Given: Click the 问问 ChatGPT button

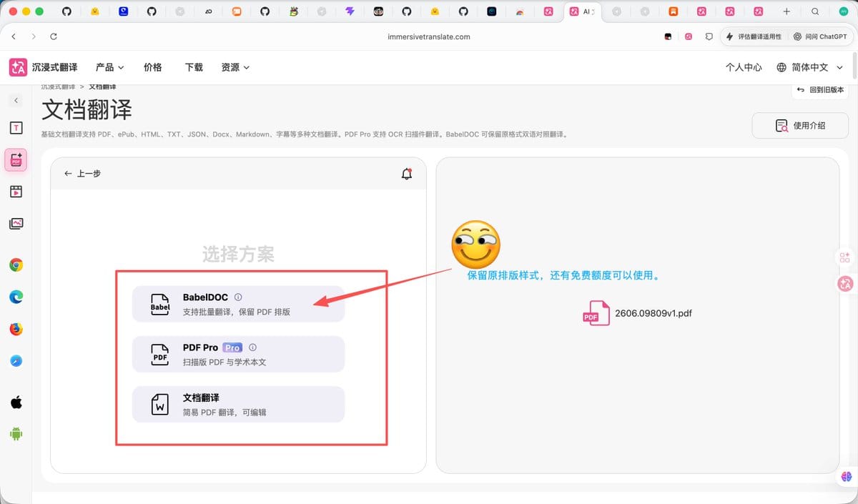Looking at the screenshot, I should 819,36.
